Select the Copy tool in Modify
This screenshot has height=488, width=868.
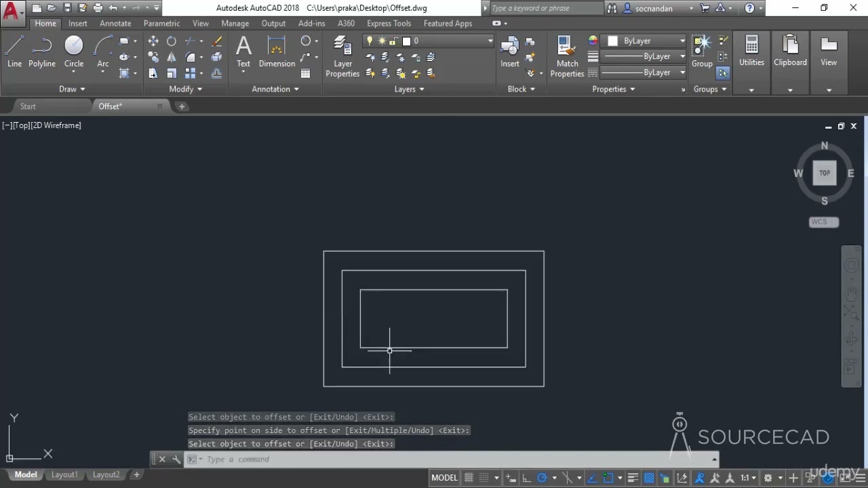[x=153, y=58]
